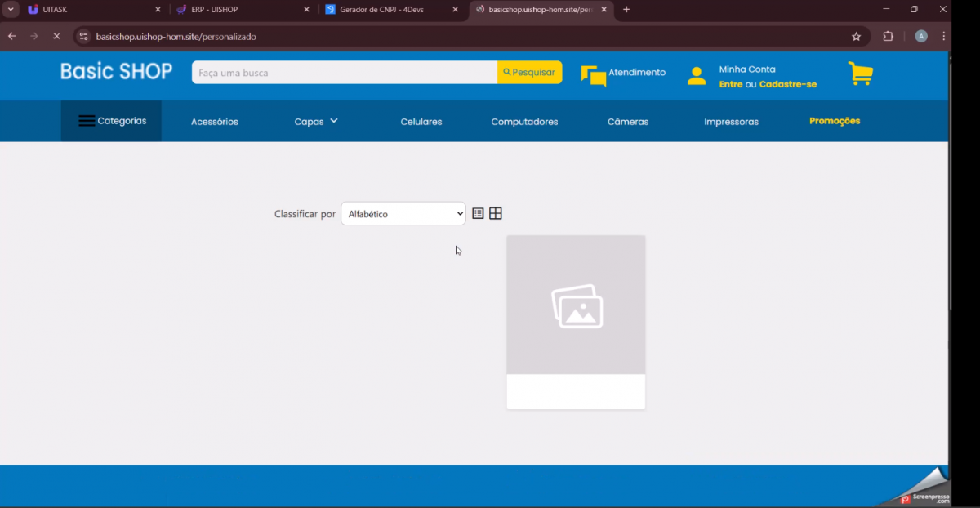Viewport: 980px width, 508px height.
Task: Click the browser back arrow
Action: pyautogui.click(x=12, y=37)
